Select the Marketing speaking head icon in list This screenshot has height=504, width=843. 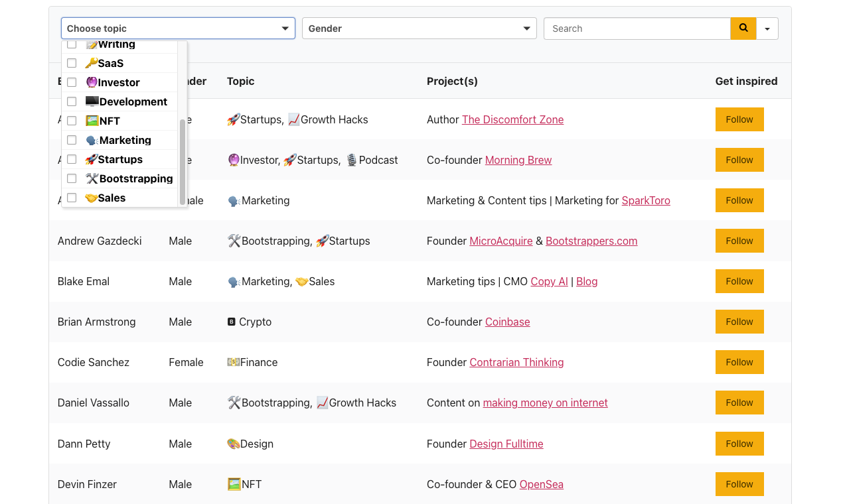click(x=92, y=140)
